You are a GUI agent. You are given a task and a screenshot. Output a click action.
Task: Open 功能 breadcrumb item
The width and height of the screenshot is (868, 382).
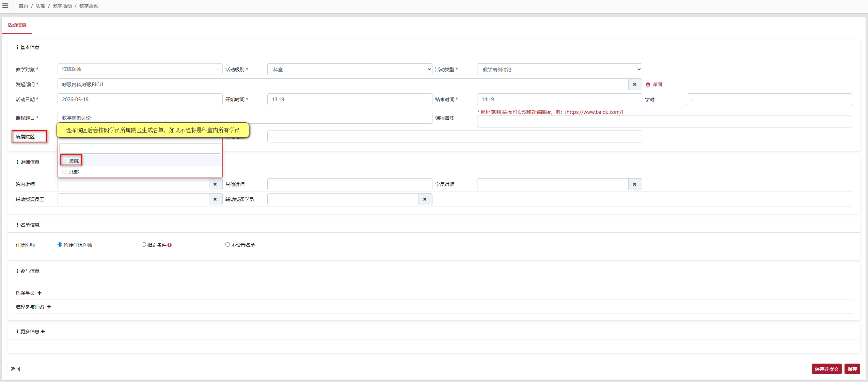(x=41, y=6)
